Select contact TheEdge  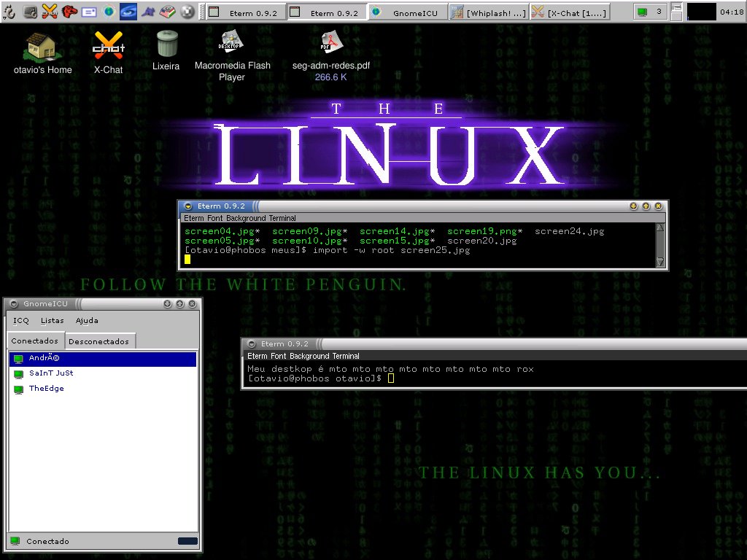click(x=102, y=389)
